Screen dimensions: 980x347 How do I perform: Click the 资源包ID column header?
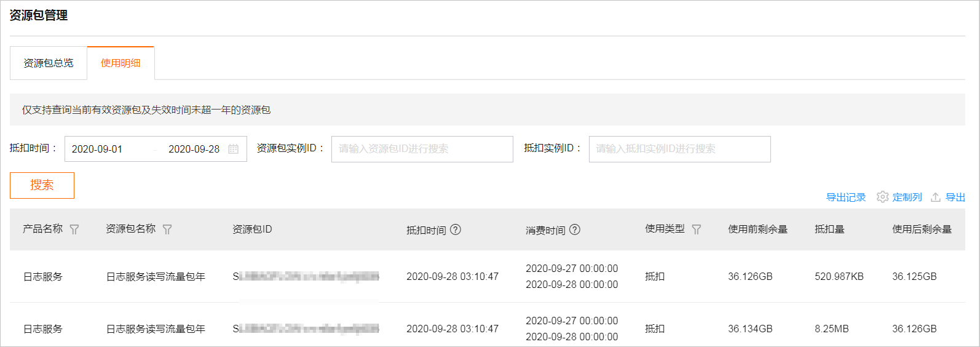[x=252, y=229]
